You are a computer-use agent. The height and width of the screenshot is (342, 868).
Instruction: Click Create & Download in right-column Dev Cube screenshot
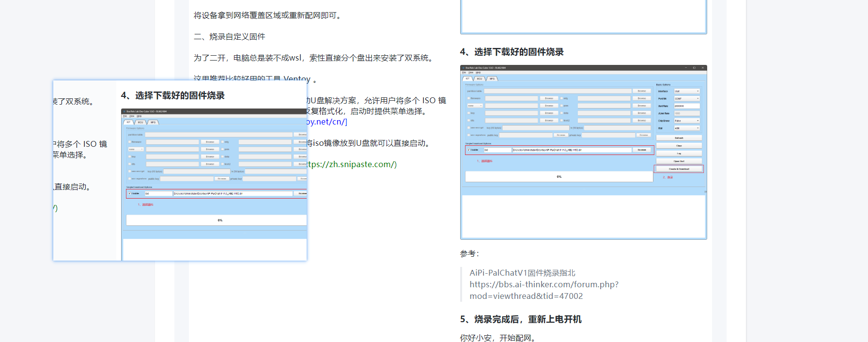point(679,169)
